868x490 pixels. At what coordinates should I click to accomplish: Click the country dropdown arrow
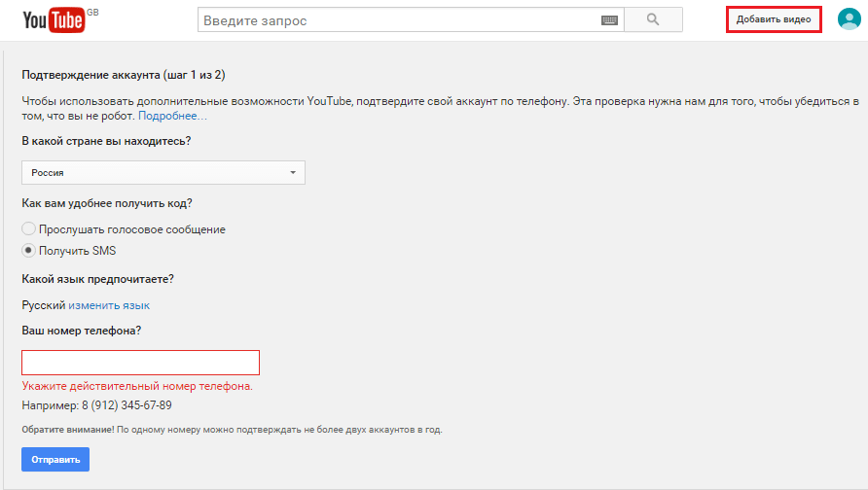[x=292, y=172]
